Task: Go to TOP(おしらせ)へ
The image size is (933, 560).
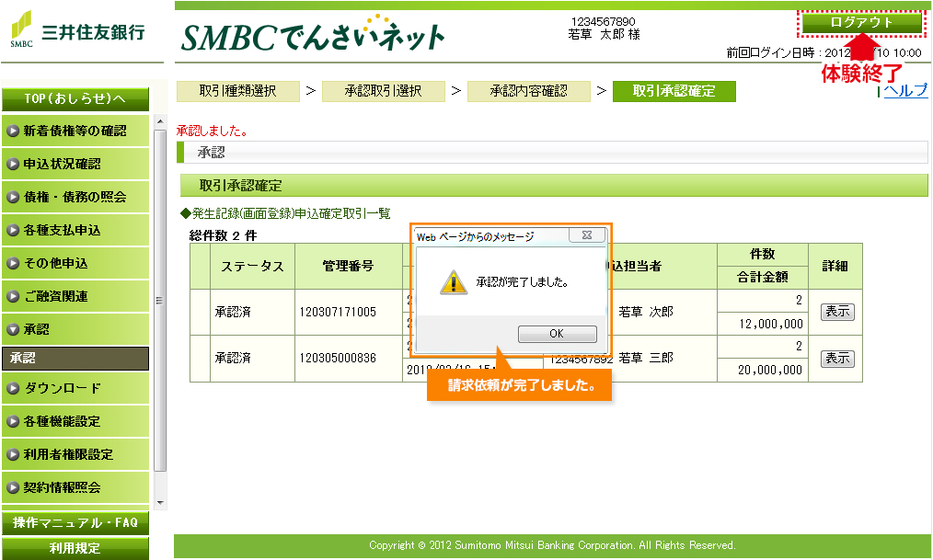Action: [x=75, y=98]
